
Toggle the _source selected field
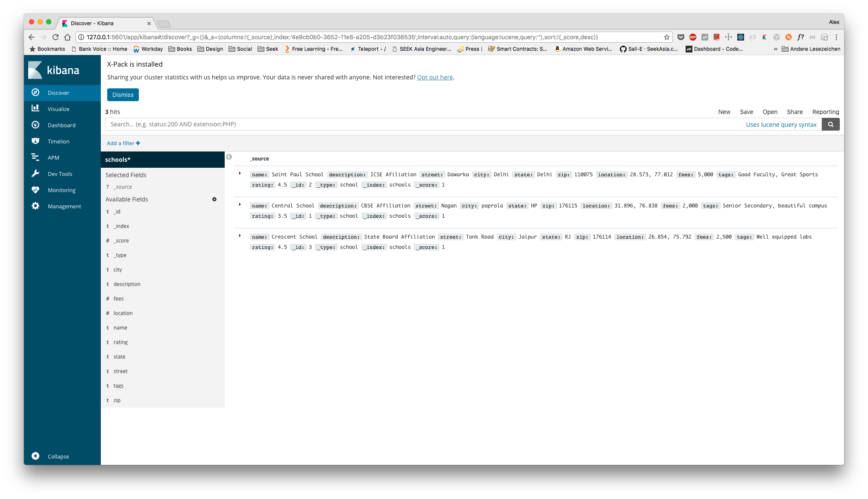[122, 187]
